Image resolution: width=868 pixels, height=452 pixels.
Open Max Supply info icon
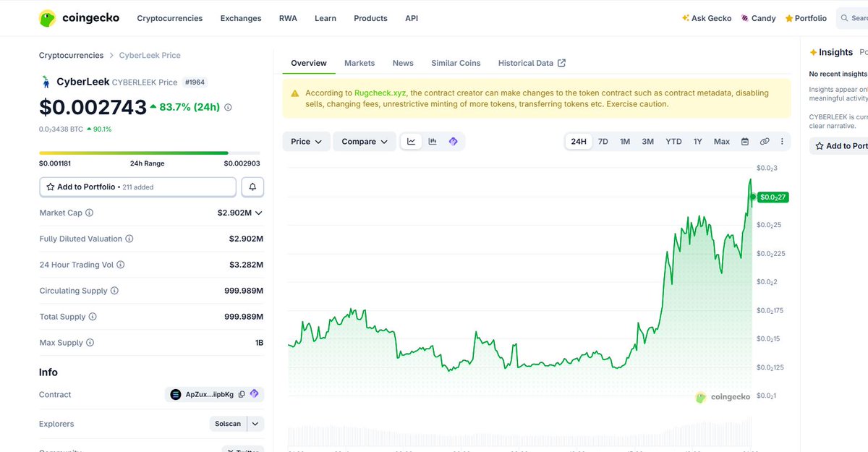click(90, 343)
